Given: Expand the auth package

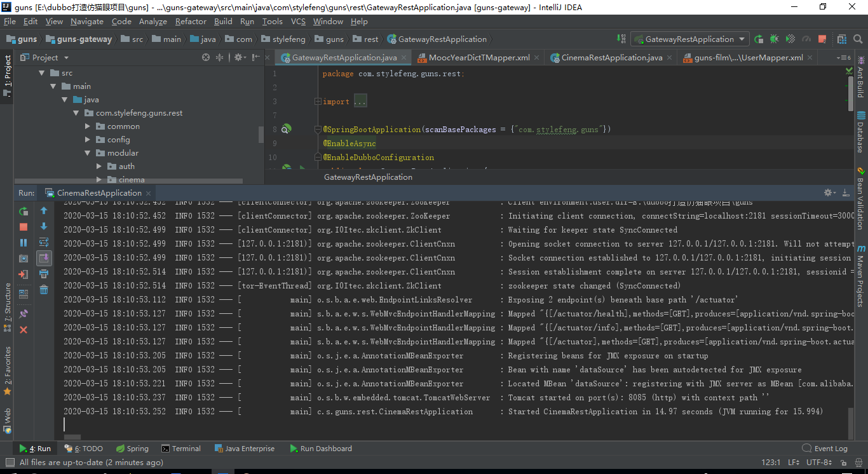Looking at the screenshot, I should pyautogui.click(x=99, y=166).
